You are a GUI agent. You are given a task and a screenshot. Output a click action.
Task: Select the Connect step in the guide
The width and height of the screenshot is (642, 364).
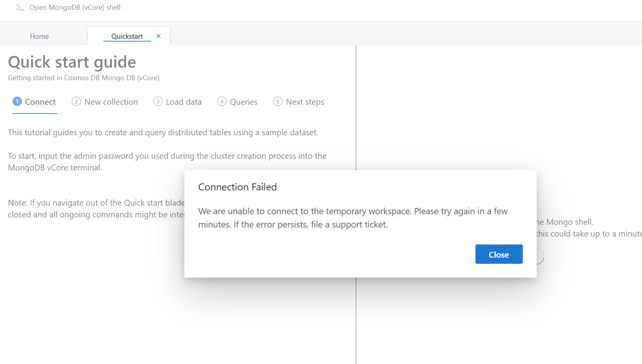point(40,101)
